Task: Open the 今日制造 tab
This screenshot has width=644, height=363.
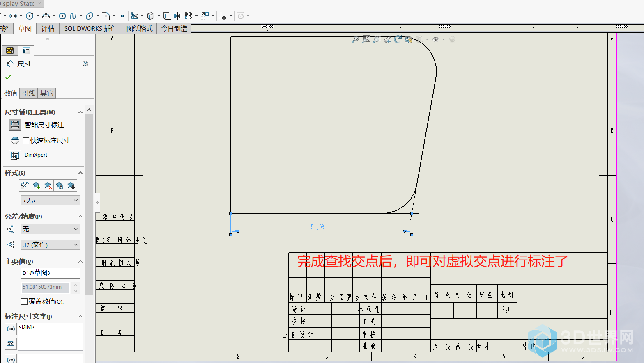Action: (174, 28)
